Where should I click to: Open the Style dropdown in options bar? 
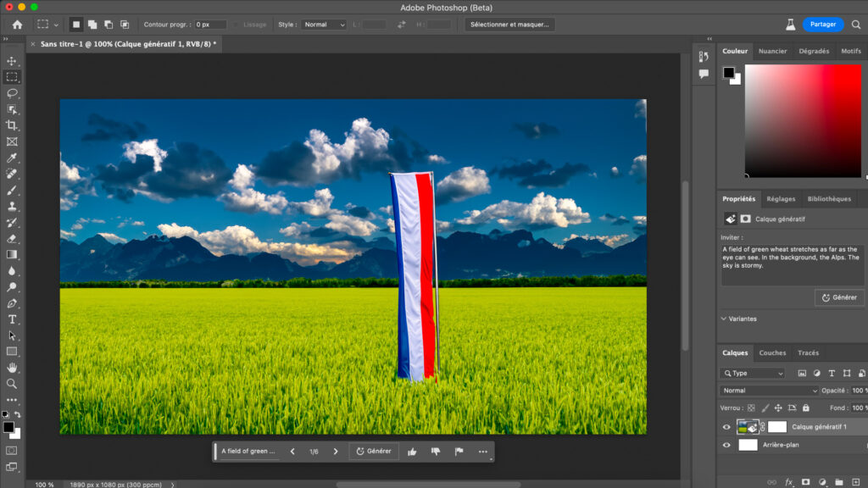(324, 25)
